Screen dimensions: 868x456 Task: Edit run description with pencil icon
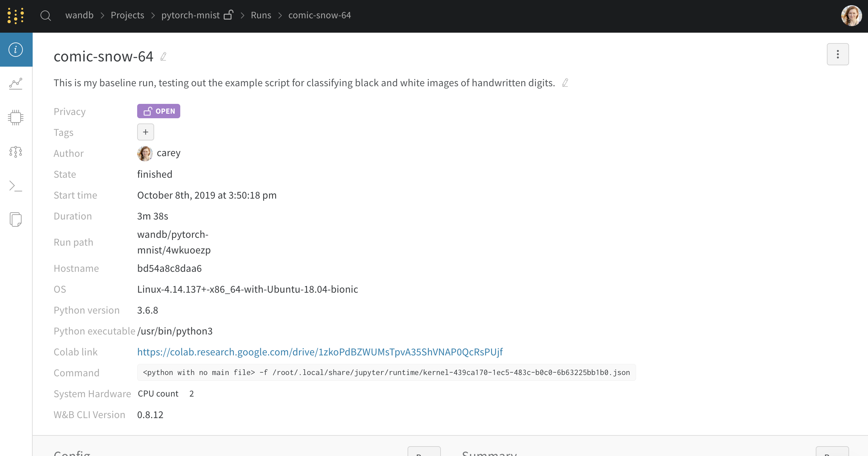pos(565,83)
